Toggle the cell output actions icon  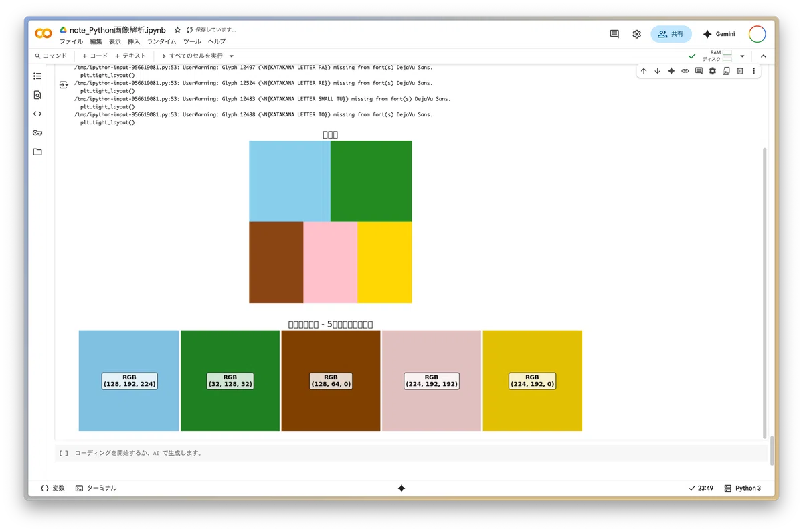[x=64, y=85]
